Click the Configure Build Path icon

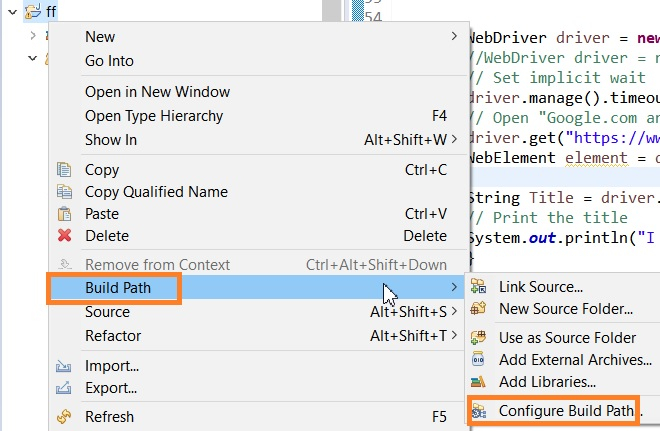478,410
